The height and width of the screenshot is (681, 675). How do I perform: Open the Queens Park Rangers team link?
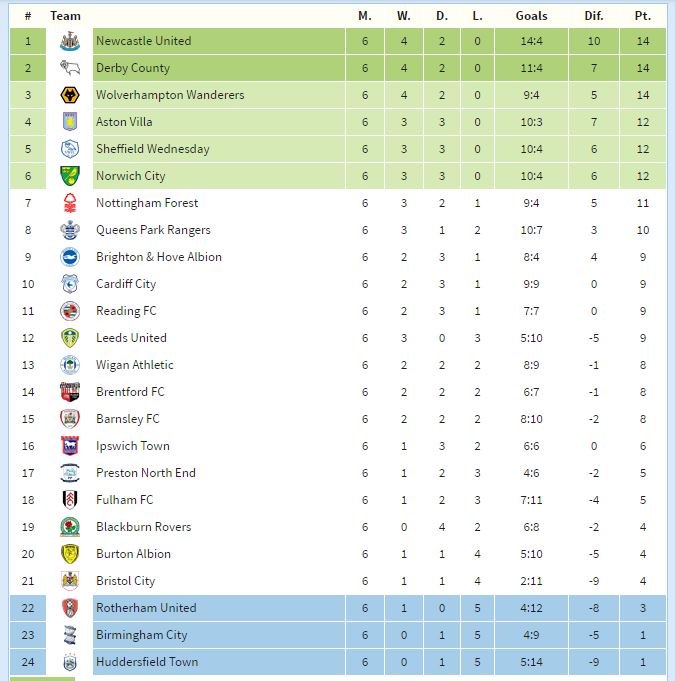pyautogui.click(x=153, y=230)
